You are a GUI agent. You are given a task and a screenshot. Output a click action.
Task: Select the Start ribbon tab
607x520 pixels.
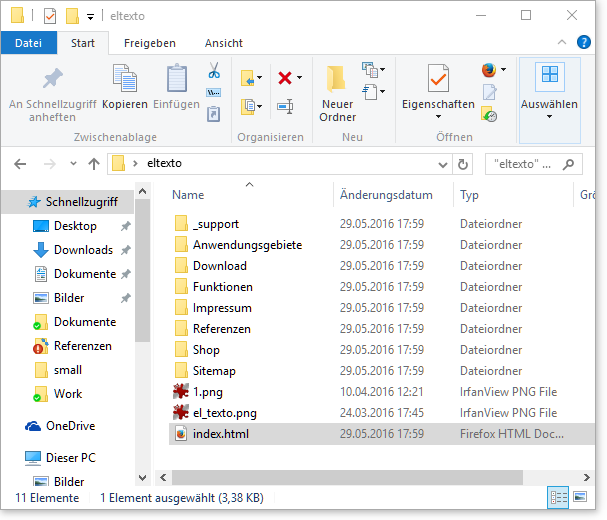coord(83,43)
